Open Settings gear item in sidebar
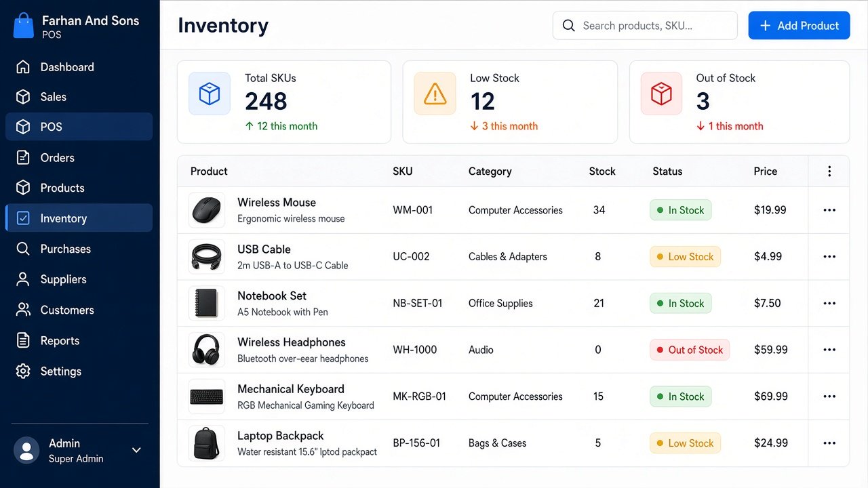868x488 pixels. click(x=79, y=371)
